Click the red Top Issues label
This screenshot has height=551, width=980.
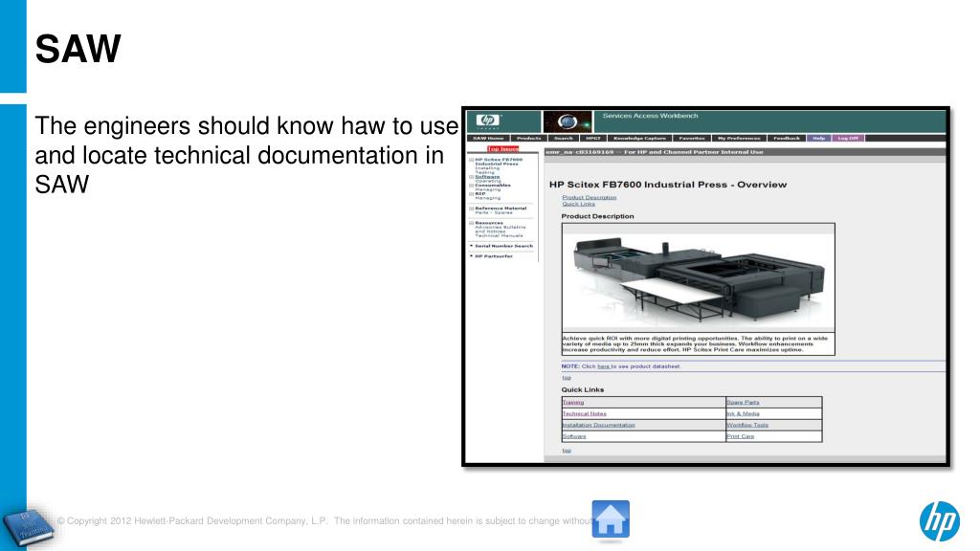[x=503, y=148]
